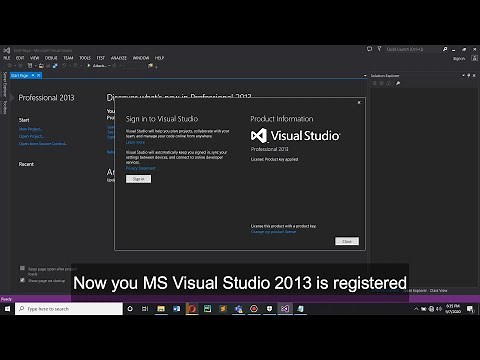Open the HELP menu
The width and height of the screenshot is (480, 360).
pos(159,58)
